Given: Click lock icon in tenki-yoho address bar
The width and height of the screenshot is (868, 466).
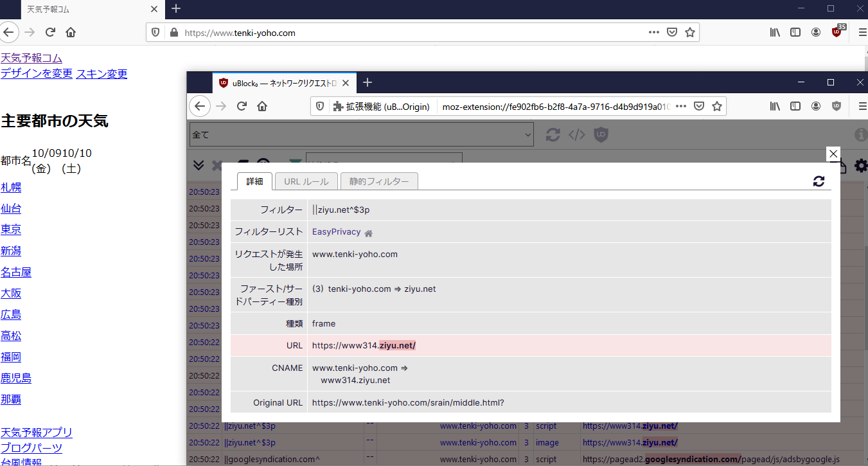Looking at the screenshot, I should tap(173, 32).
